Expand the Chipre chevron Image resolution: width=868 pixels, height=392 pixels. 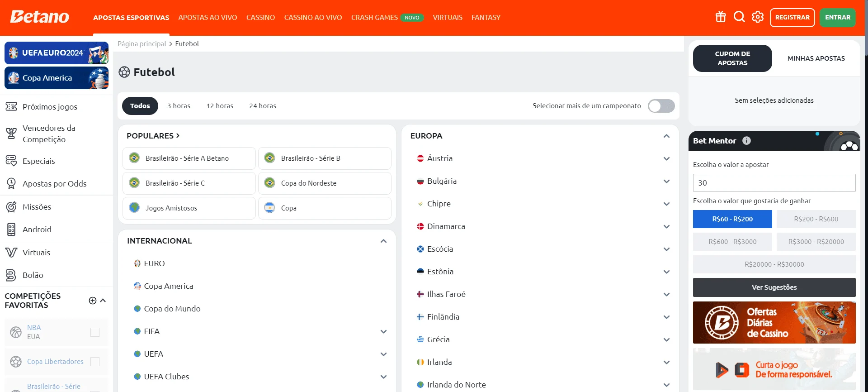666,204
